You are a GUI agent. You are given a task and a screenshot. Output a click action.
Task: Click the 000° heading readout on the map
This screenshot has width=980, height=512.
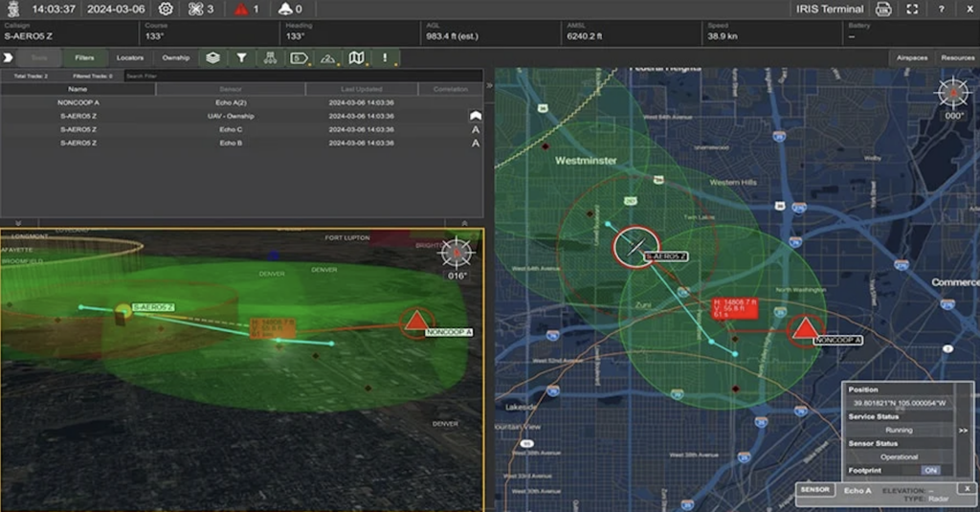coord(954,116)
